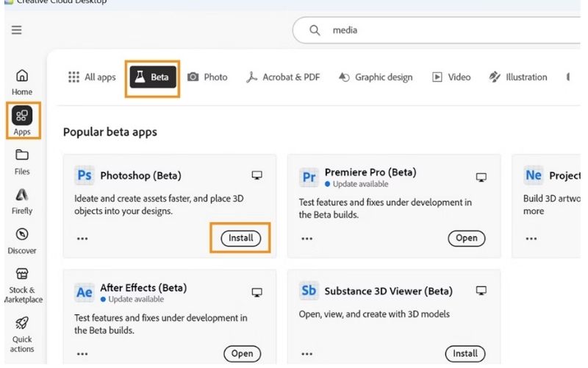Click Open, view, and create with 3D models text

point(374,314)
